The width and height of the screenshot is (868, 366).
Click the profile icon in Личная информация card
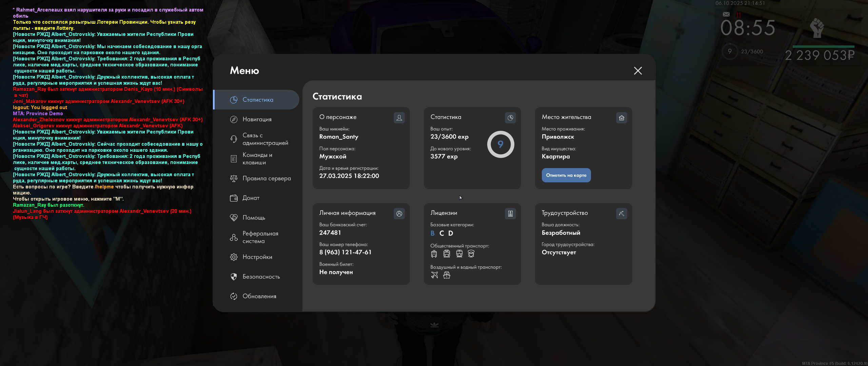[x=399, y=213]
